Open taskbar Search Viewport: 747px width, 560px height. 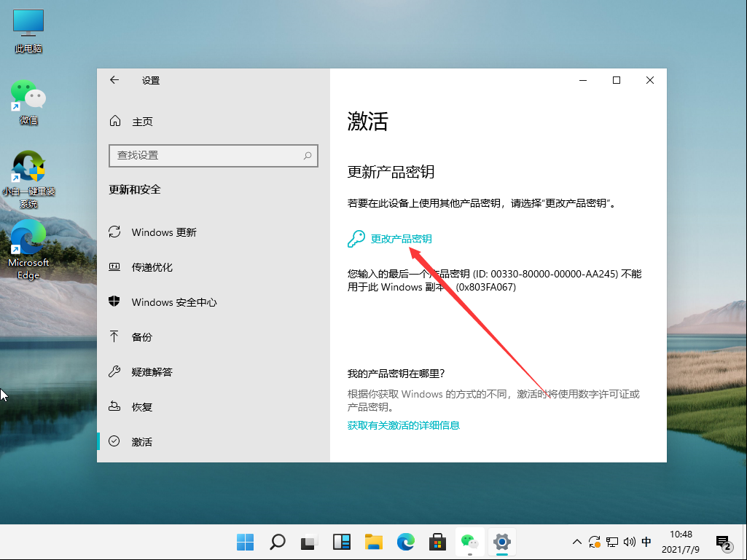pos(277,542)
